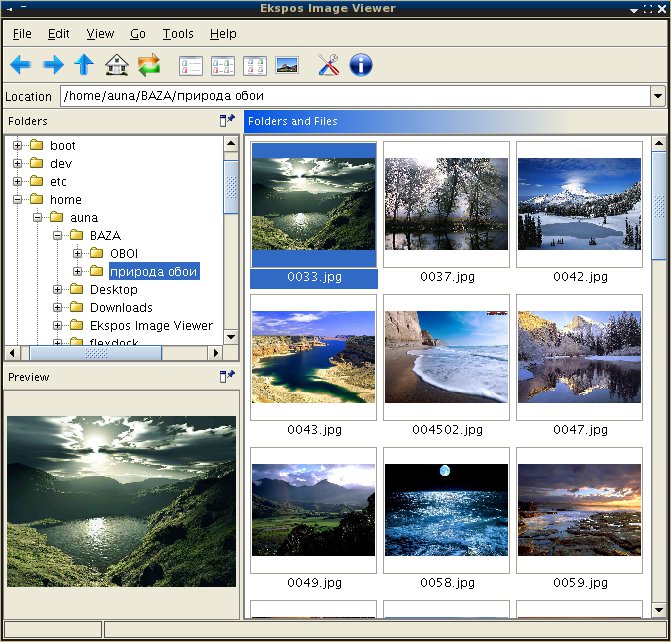Select the BAZA folder label
The width and height of the screenshot is (671, 642).
coord(105,235)
